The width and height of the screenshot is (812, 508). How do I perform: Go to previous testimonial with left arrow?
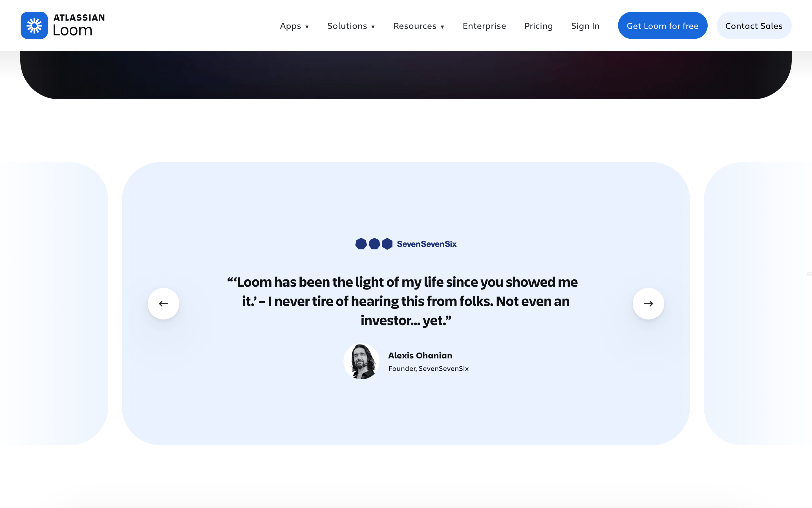point(164,304)
